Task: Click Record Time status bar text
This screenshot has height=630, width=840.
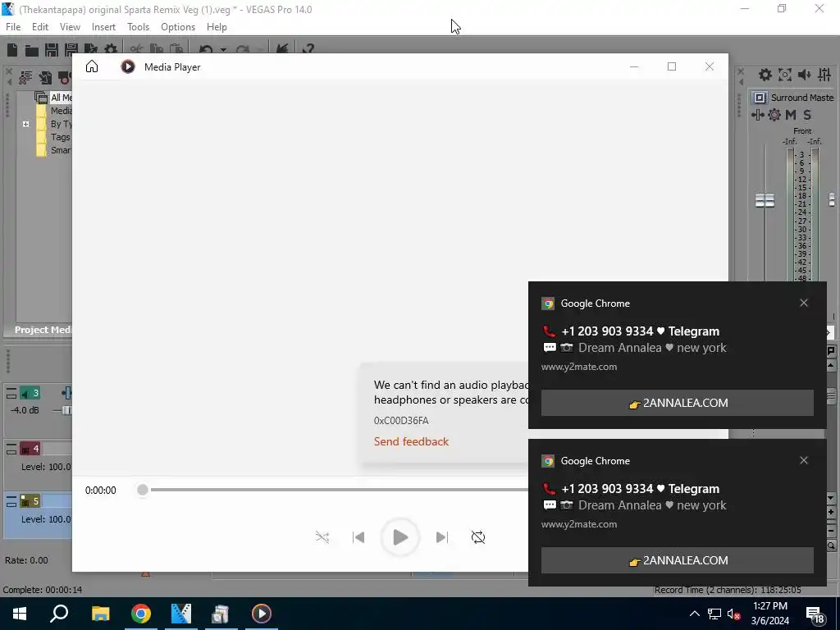Action: point(728,590)
